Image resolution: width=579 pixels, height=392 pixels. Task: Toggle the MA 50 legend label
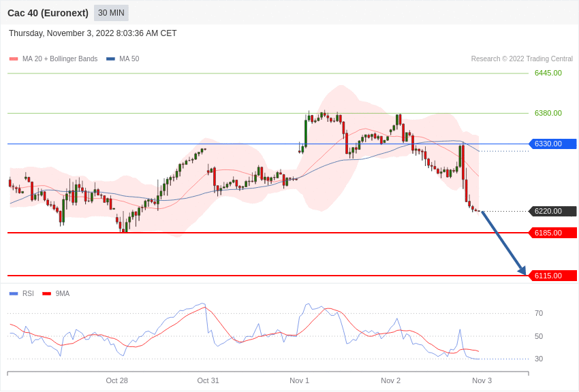coord(129,59)
